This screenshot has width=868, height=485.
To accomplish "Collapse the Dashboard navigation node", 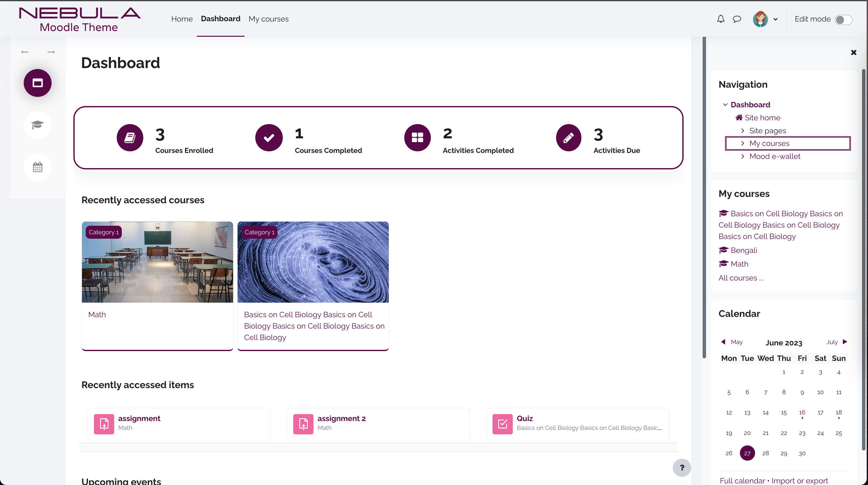I will click(725, 104).
